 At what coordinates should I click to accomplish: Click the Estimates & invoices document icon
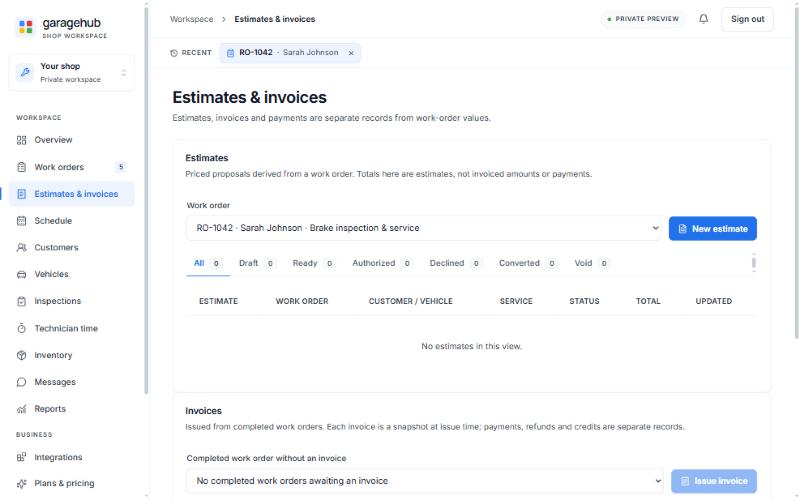(21, 194)
